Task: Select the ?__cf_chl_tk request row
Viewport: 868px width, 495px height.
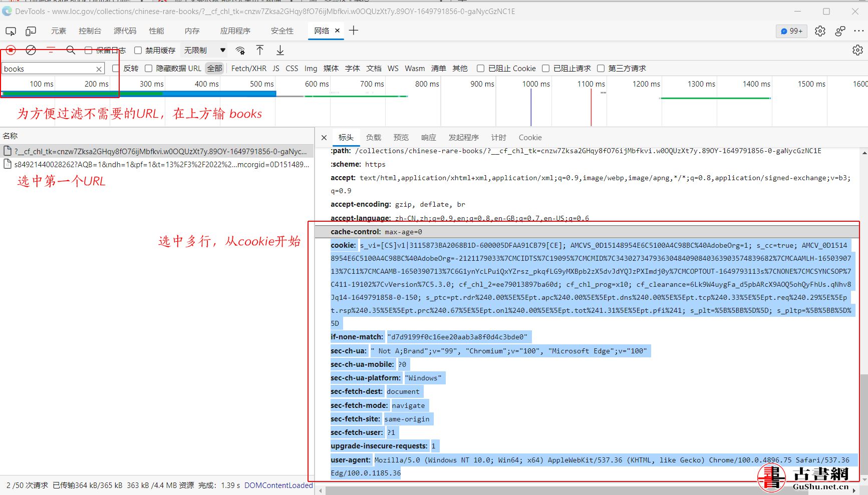Action: [x=157, y=151]
